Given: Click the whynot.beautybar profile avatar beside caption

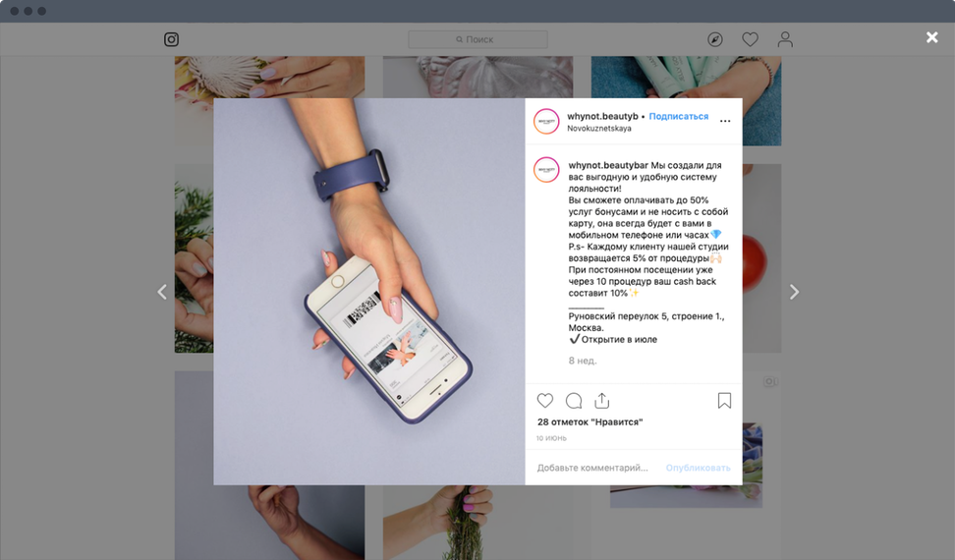Looking at the screenshot, I should (x=546, y=170).
